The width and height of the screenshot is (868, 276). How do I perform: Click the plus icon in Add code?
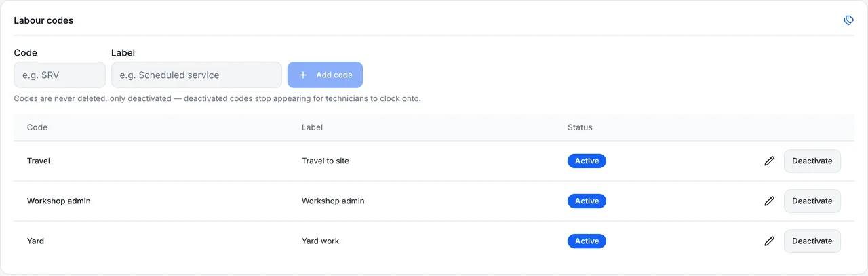303,75
